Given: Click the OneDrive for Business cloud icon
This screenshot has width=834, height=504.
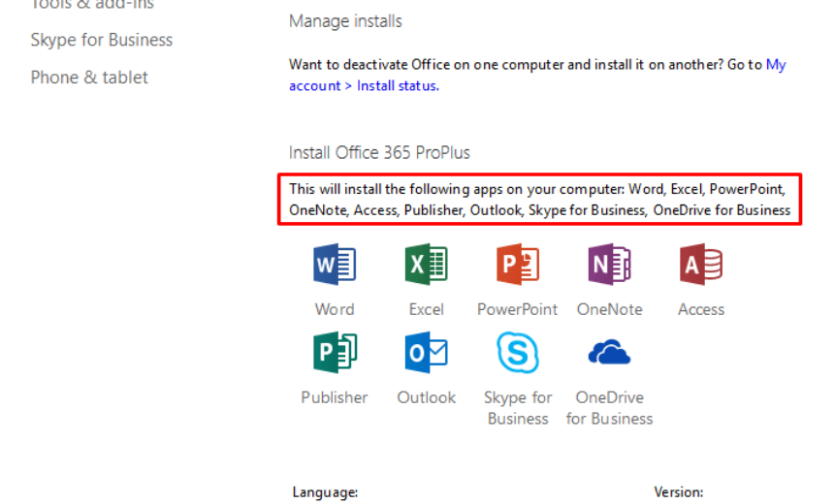Looking at the screenshot, I should [x=610, y=353].
